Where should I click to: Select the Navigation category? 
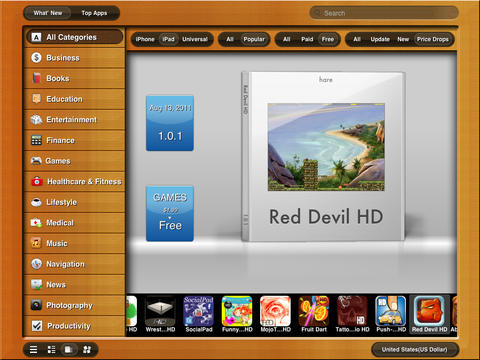tap(75, 264)
